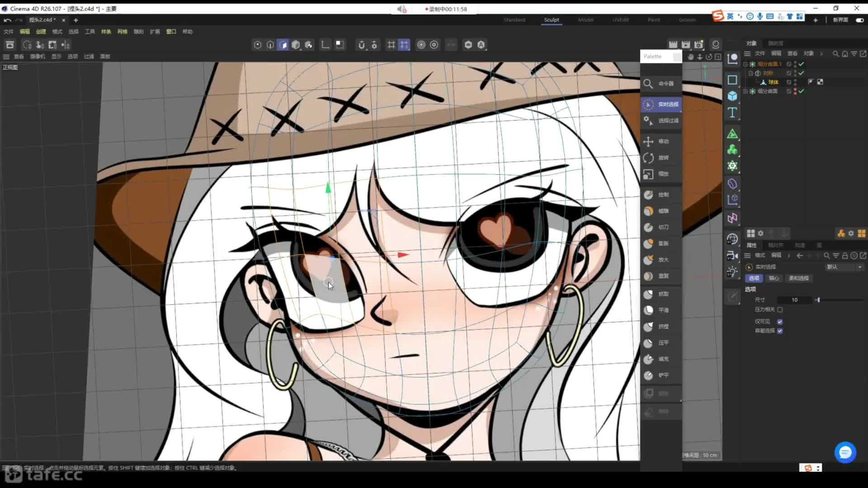Select the 缩放 scale tool in the palette

pyautogui.click(x=660, y=174)
